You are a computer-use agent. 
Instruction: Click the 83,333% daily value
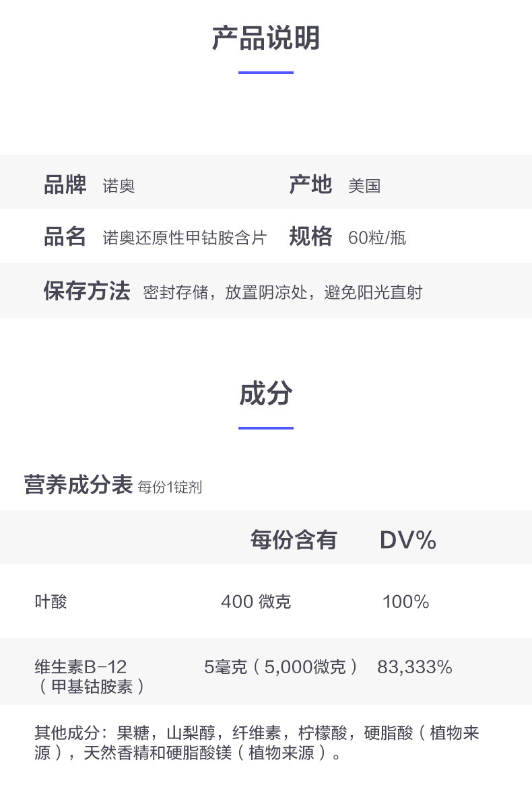(x=415, y=667)
